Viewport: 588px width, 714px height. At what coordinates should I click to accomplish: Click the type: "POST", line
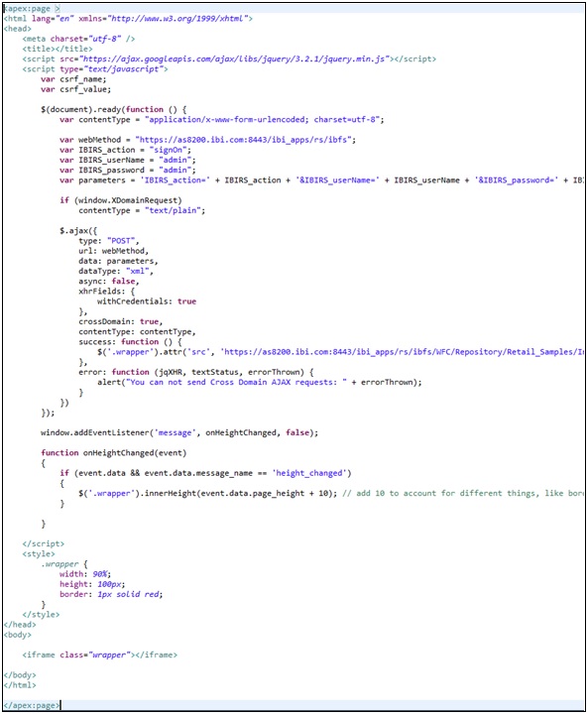point(109,241)
